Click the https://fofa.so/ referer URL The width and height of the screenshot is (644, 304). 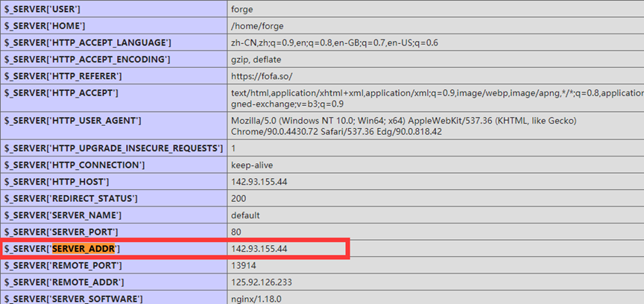coord(261,76)
